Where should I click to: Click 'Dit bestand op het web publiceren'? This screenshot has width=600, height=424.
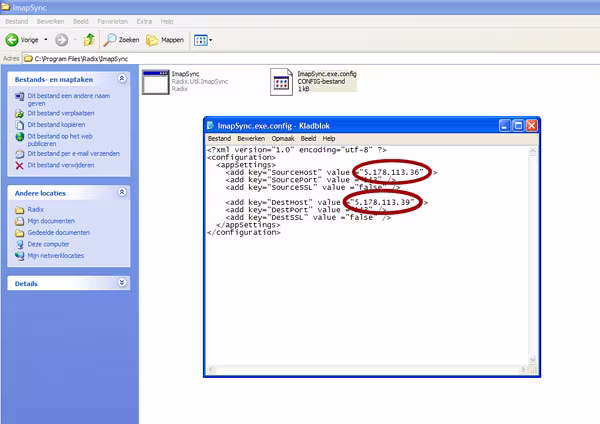pyautogui.click(x=60, y=140)
